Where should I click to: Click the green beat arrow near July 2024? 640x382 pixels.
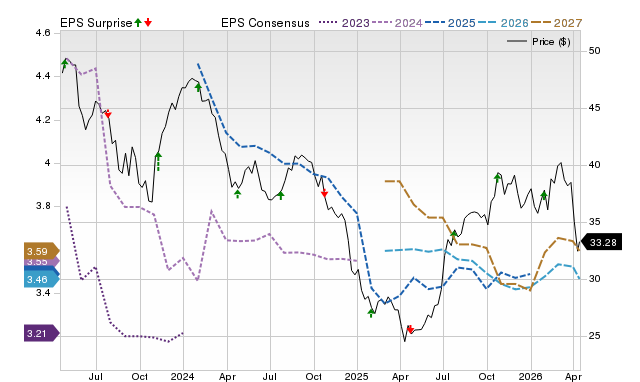(x=280, y=195)
